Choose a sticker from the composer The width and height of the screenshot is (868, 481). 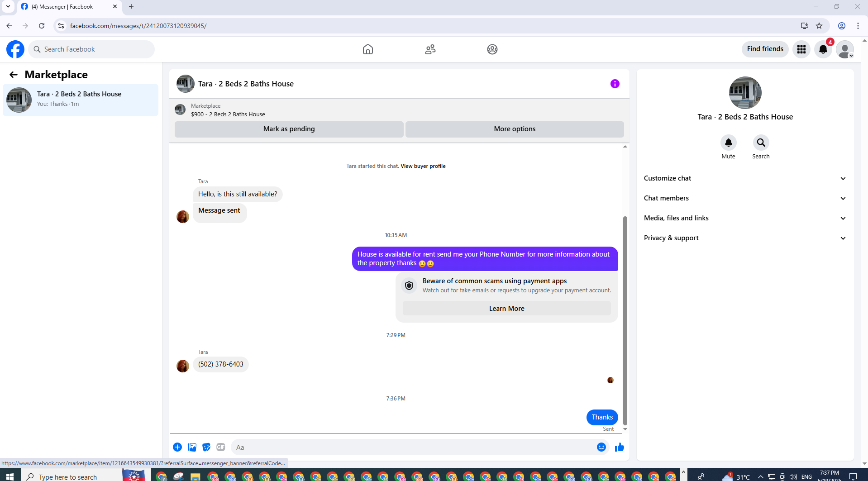[206, 447]
